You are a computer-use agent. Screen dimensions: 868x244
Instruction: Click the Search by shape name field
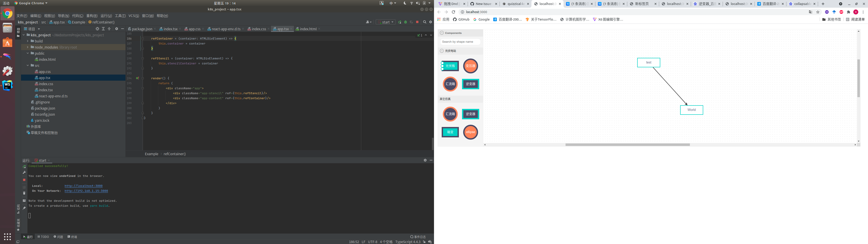(460, 41)
